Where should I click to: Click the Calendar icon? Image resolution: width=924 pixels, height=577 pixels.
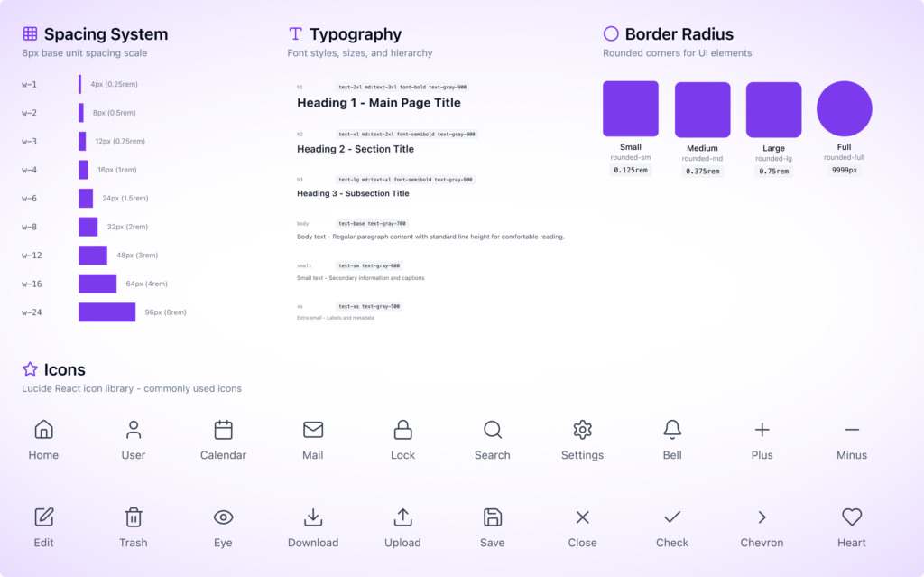tap(223, 430)
